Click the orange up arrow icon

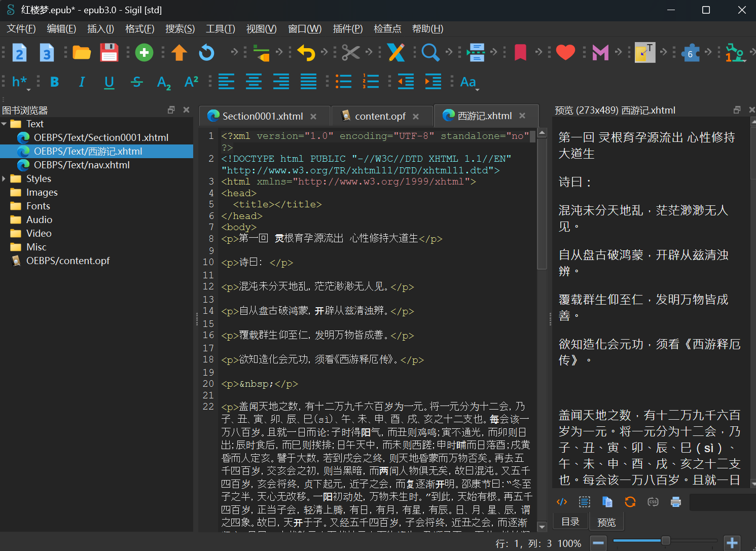179,52
